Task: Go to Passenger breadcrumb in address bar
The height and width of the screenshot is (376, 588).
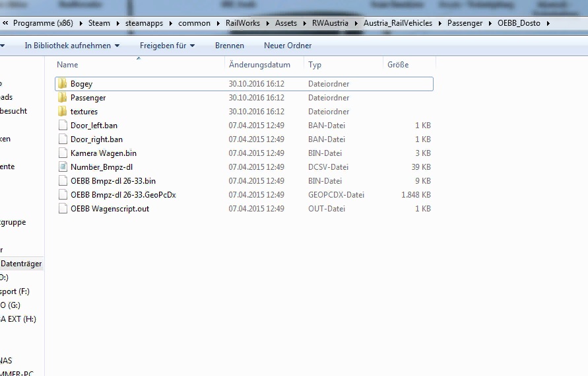Action: [x=465, y=23]
